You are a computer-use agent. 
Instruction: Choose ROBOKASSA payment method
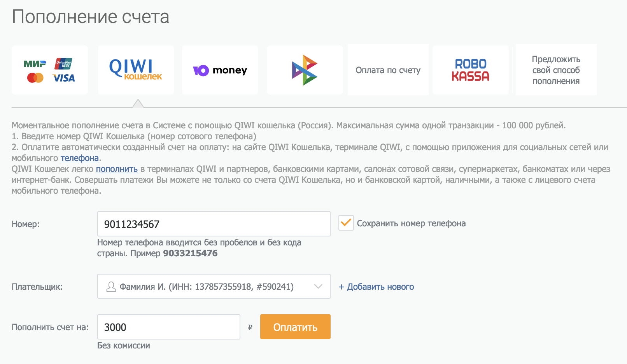coord(470,70)
